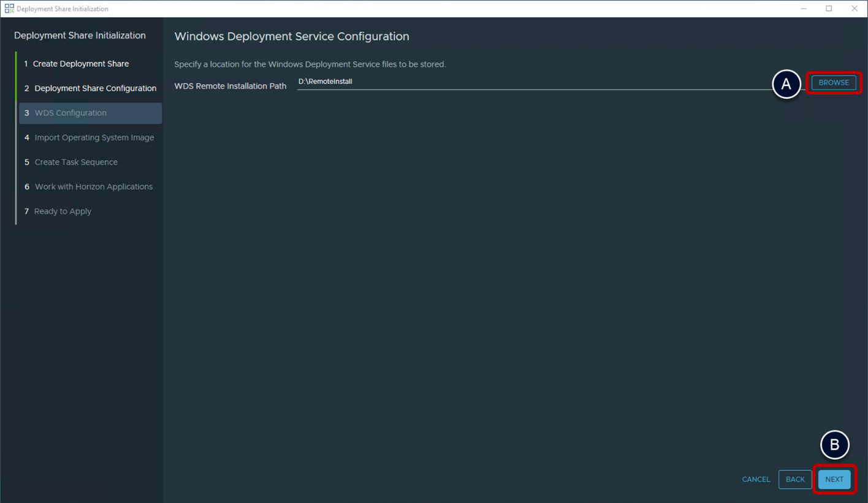Select the WDS Configuration step
Image resolution: width=868 pixels, height=503 pixels.
click(x=70, y=113)
